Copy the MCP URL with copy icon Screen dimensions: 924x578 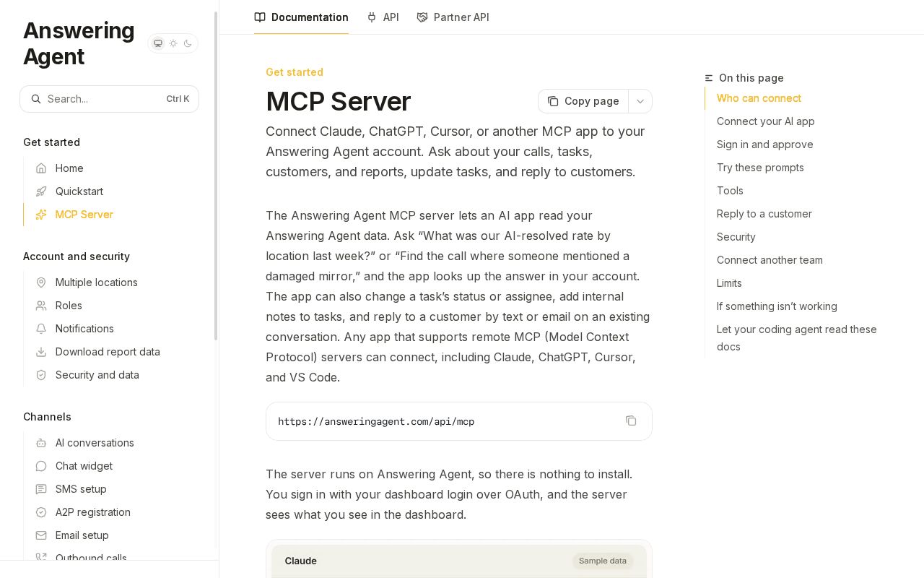coord(631,420)
